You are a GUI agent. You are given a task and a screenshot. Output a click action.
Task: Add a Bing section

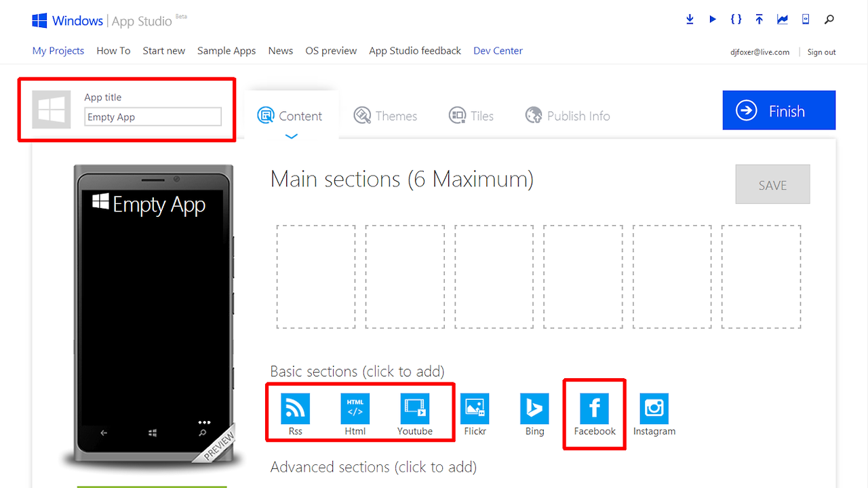[534, 415]
